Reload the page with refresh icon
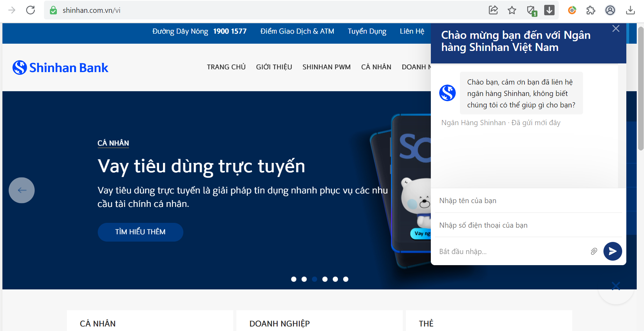Screen dimensions: 644x331 31,10
